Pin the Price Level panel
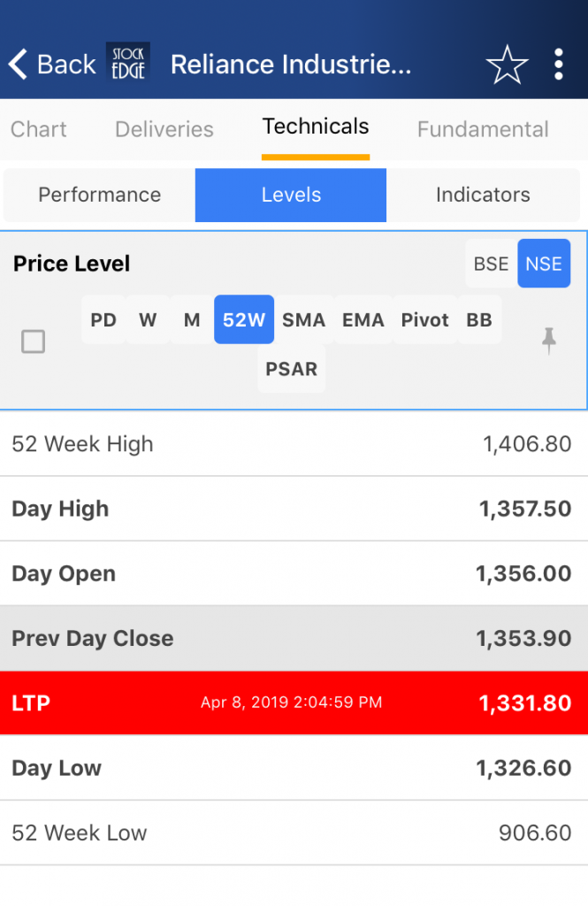Viewport: 588px width, 906px height. pyautogui.click(x=549, y=341)
